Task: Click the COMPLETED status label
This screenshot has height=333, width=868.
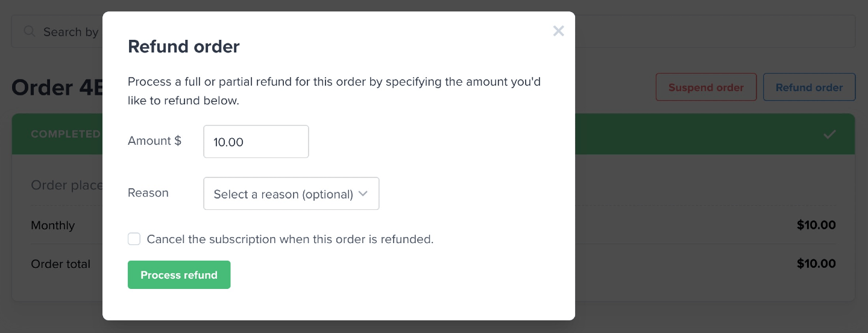Action: pyautogui.click(x=66, y=134)
